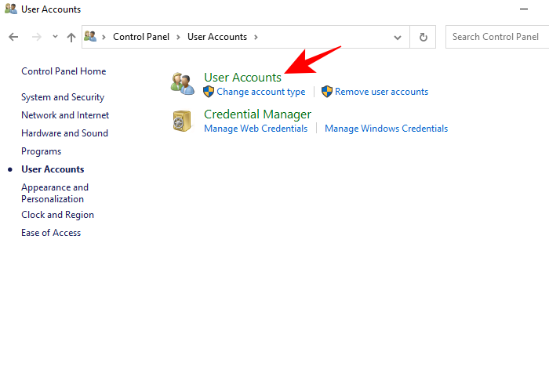
Task: Open System and Security category
Action: [x=63, y=97]
